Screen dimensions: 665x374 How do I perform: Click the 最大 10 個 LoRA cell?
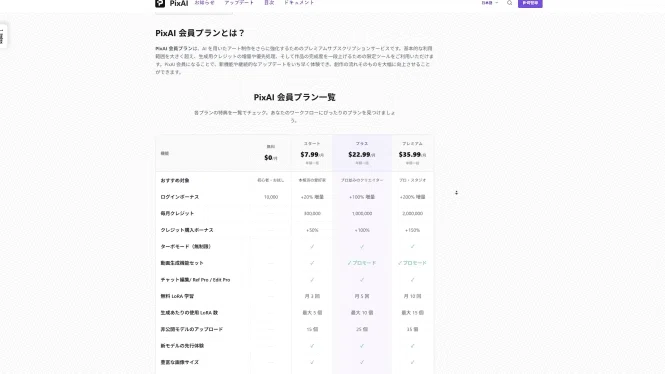click(362, 313)
